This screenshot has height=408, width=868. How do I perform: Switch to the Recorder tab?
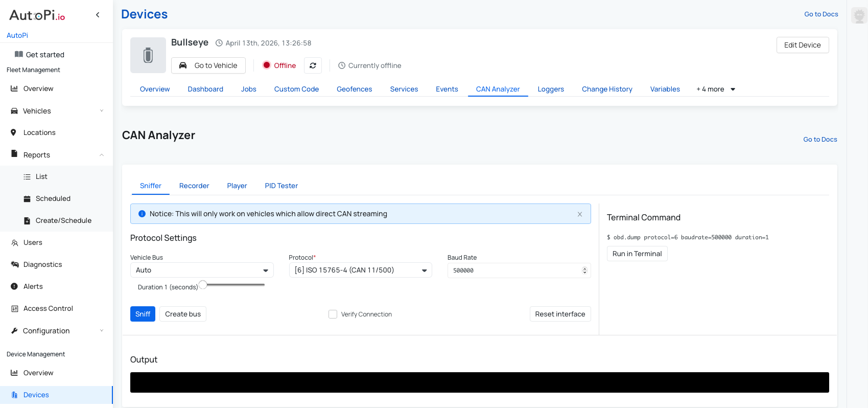tap(194, 186)
